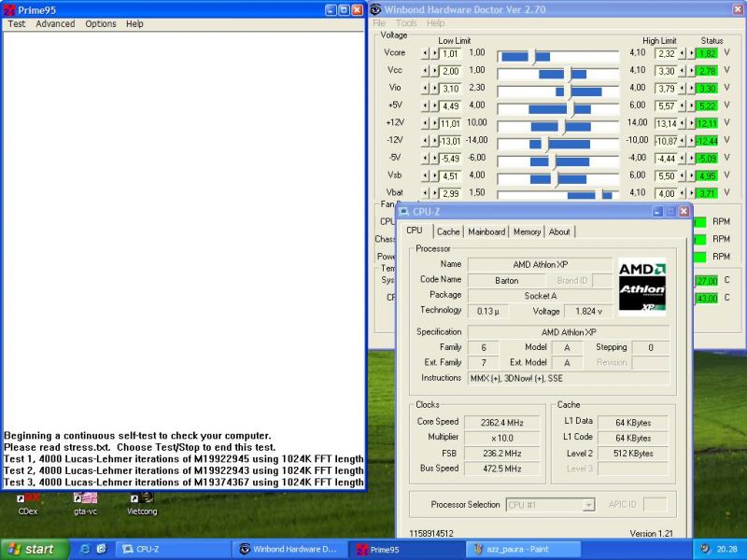Click the +12V status value 12,11
The image size is (747, 560).
(707, 124)
